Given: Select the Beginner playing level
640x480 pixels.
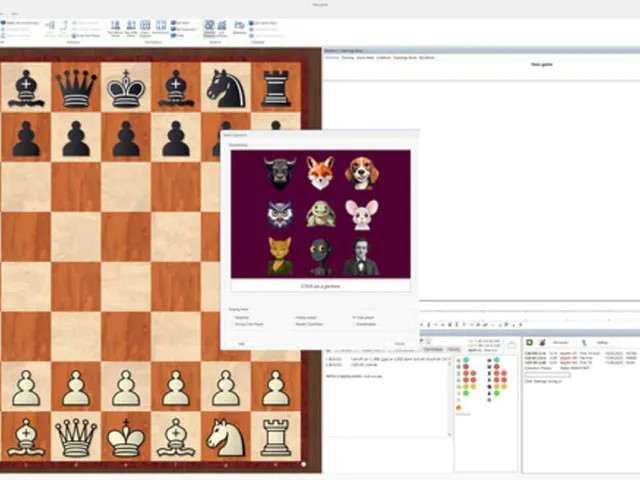Looking at the screenshot, I should pos(242,318).
